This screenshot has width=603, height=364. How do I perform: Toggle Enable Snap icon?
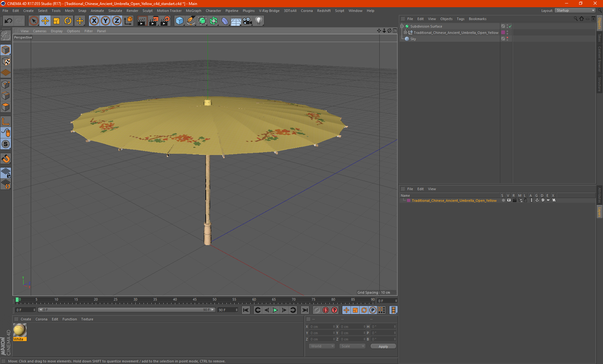pos(6,144)
